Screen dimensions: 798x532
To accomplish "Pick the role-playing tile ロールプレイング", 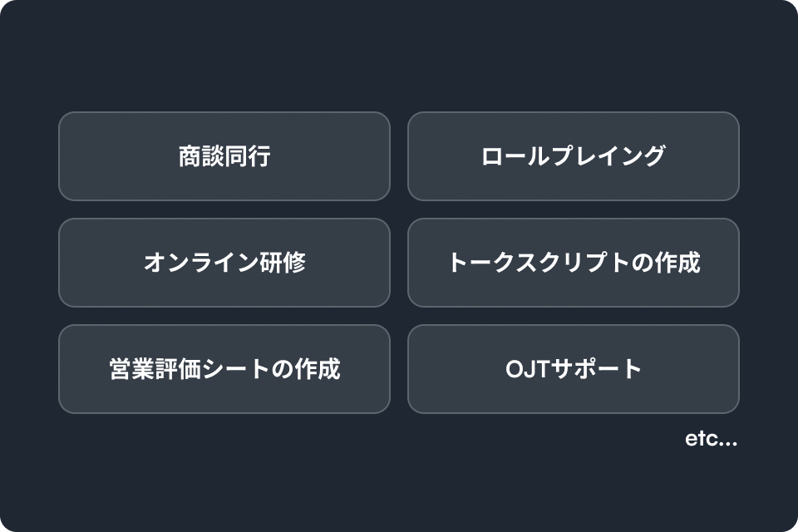I will [x=574, y=156].
